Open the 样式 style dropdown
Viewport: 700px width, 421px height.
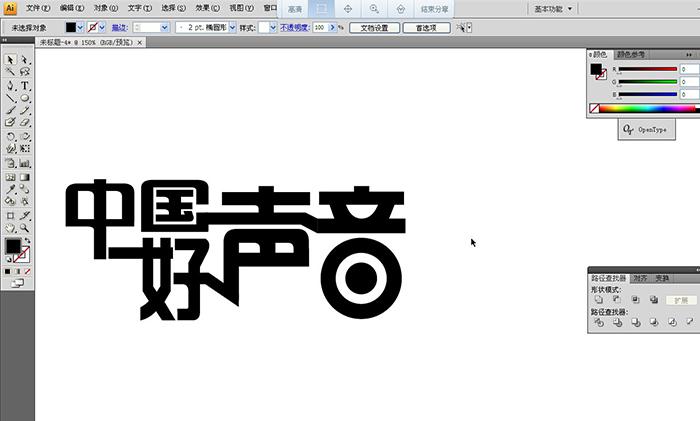tap(273, 28)
